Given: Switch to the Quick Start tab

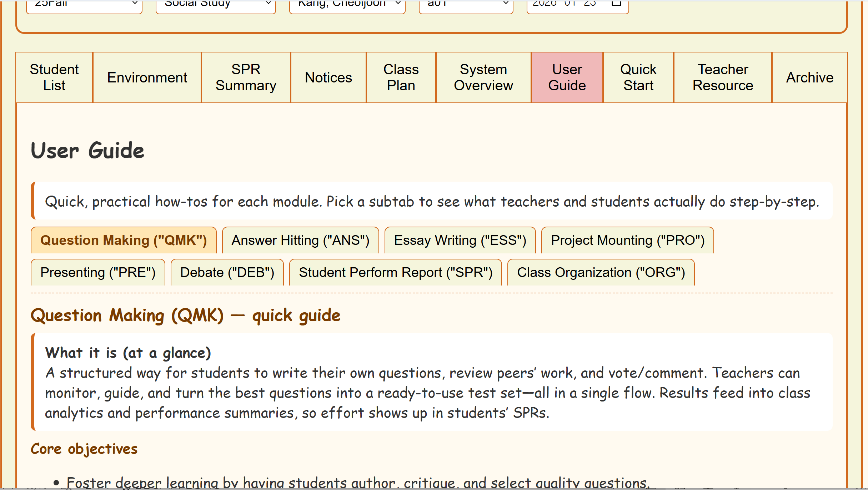Looking at the screenshot, I should (638, 77).
